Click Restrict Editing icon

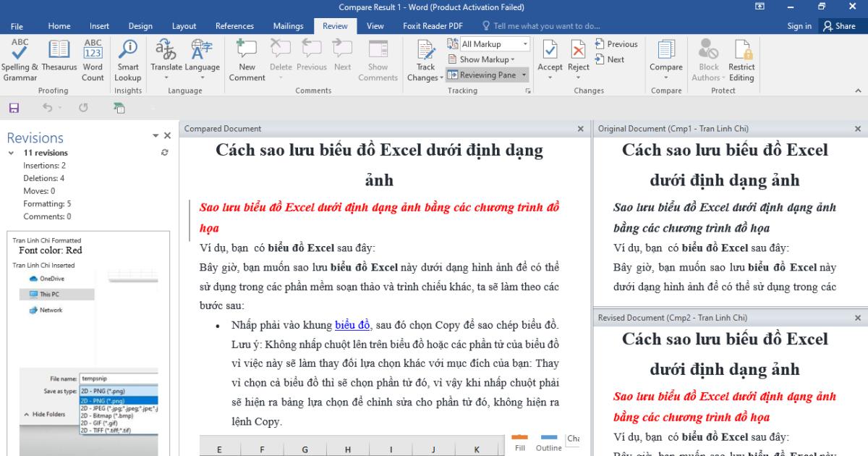click(x=742, y=58)
